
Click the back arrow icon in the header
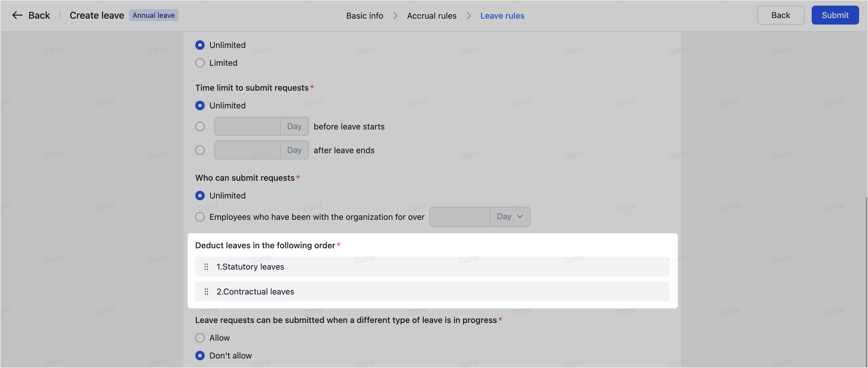tap(17, 15)
